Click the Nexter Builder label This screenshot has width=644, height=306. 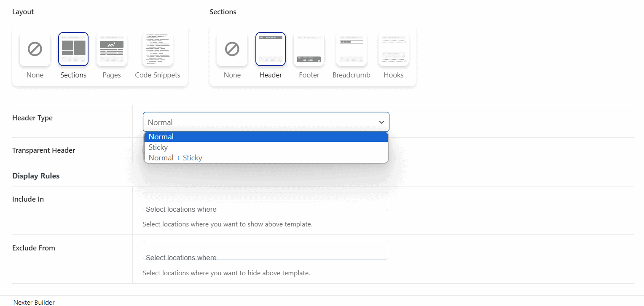click(34, 302)
